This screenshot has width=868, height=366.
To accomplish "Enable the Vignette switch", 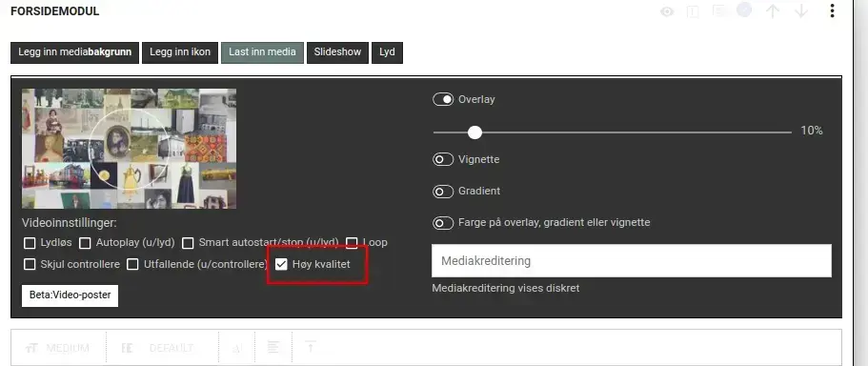I will click(443, 159).
